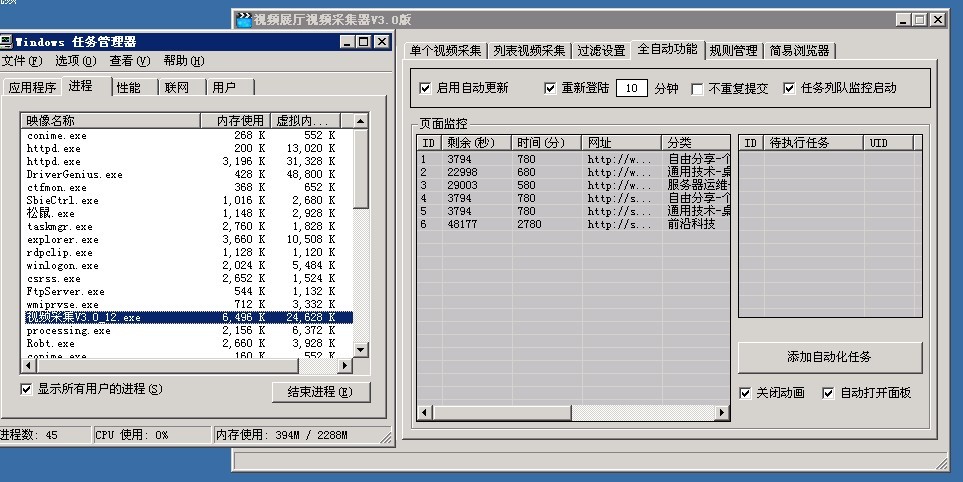Viewport: 963px width, 482px height.
Task: Select wmiprvse.exe process row
Action: click(189, 305)
